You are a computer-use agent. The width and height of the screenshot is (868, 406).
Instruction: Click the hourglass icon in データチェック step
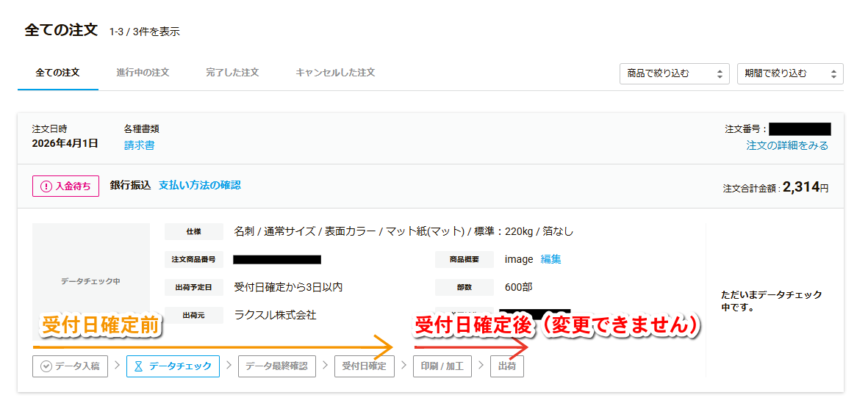pos(139,366)
